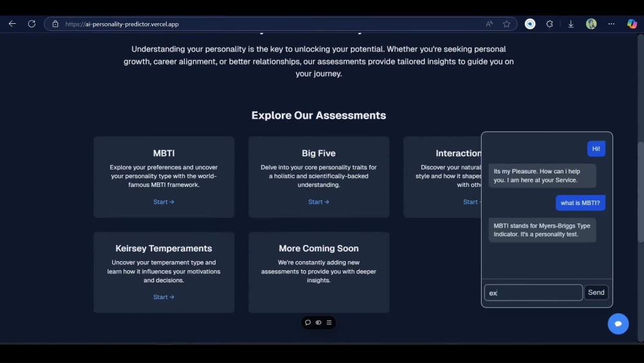Open the blue circular extension icon

[530, 24]
